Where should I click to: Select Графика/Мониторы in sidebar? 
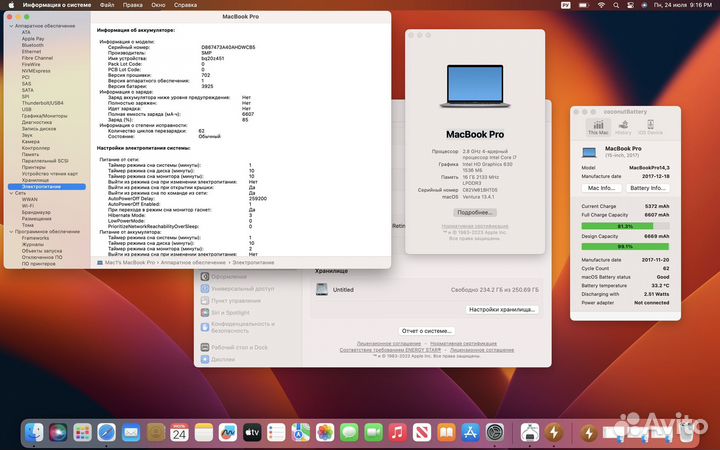(x=45, y=116)
